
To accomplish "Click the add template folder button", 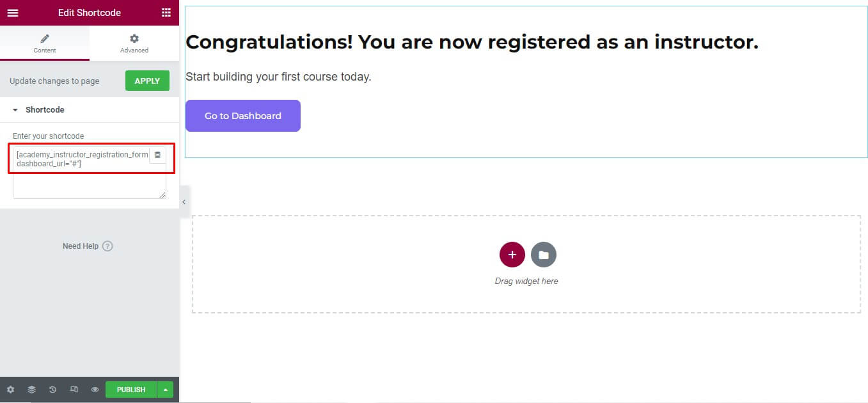I will tap(544, 255).
